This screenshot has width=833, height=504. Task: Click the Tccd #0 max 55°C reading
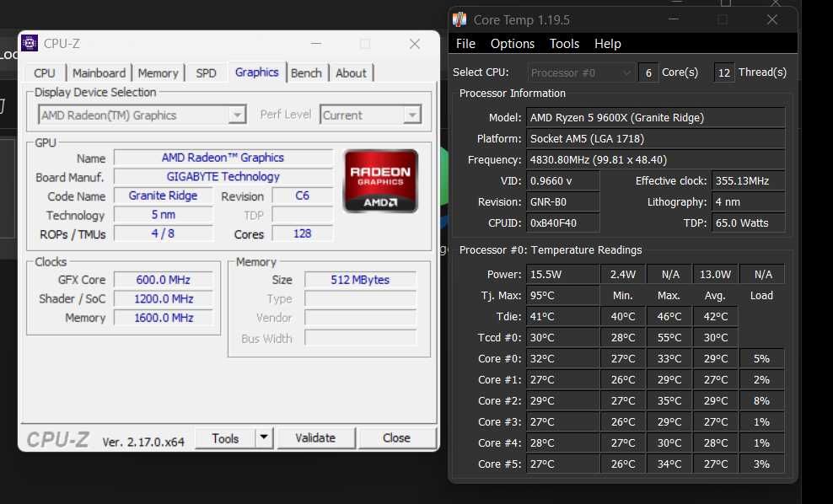[669, 338]
